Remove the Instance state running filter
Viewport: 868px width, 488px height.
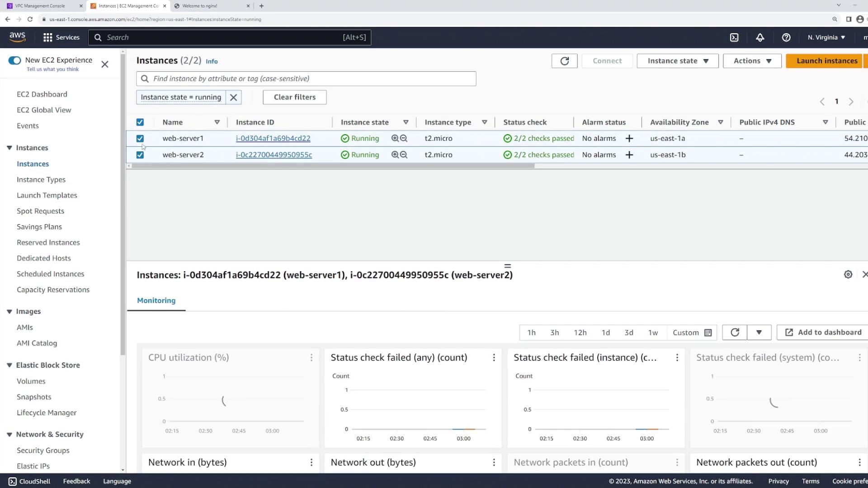pyautogui.click(x=233, y=97)
